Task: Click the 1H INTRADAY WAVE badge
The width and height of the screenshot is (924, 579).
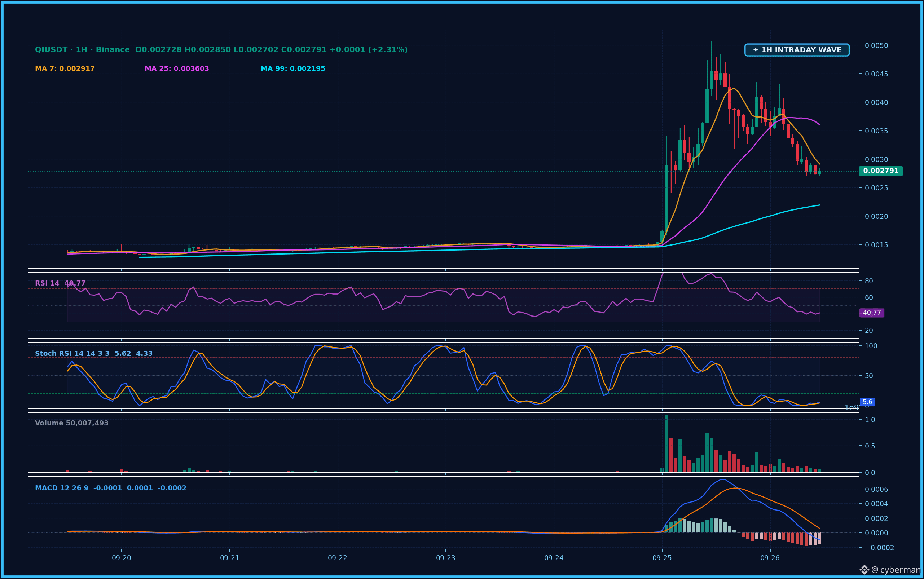Action: pos(797,50)
